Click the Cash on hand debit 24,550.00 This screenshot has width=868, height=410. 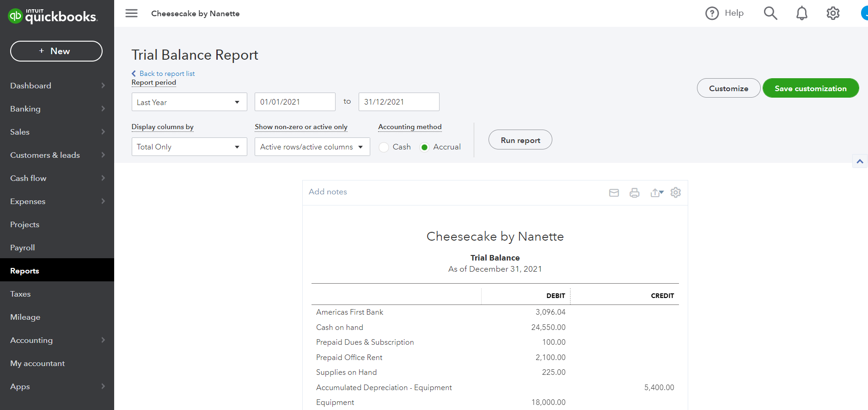548,328
